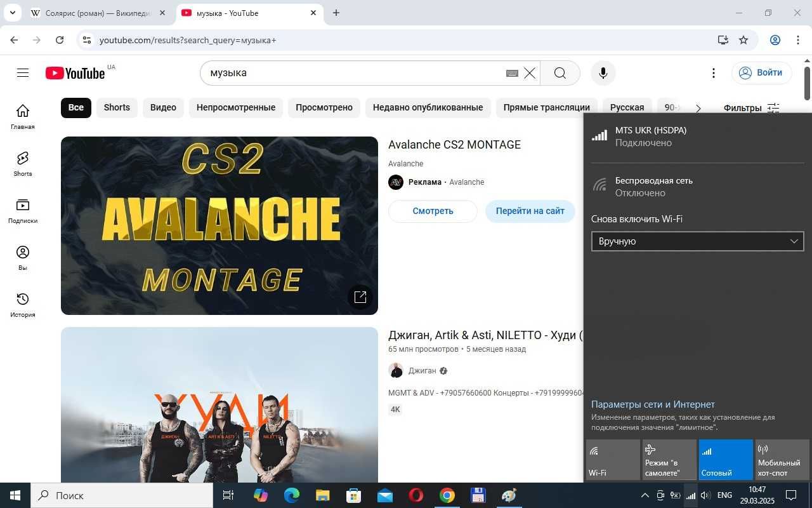Show hidden system tray icons

[x=645, y=495]
